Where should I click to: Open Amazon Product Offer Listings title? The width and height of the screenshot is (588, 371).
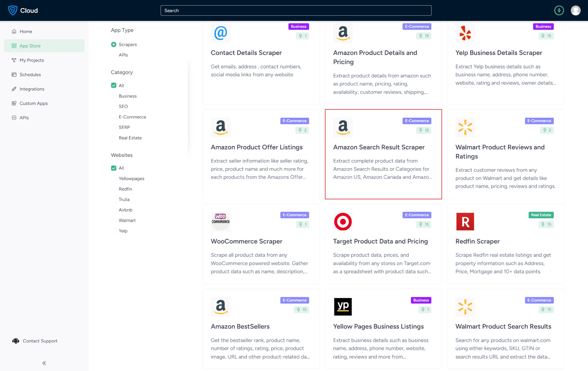point(257,147)
